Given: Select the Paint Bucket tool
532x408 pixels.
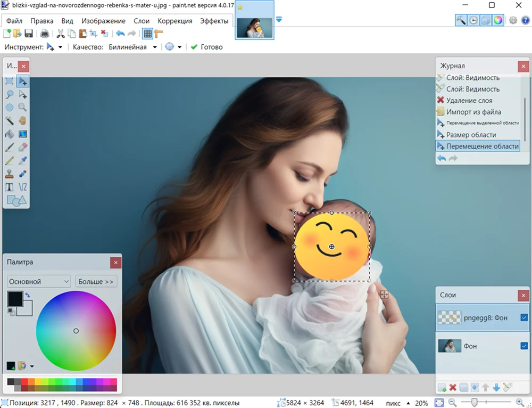Looking at the screenshot, I should pos(9,134).
